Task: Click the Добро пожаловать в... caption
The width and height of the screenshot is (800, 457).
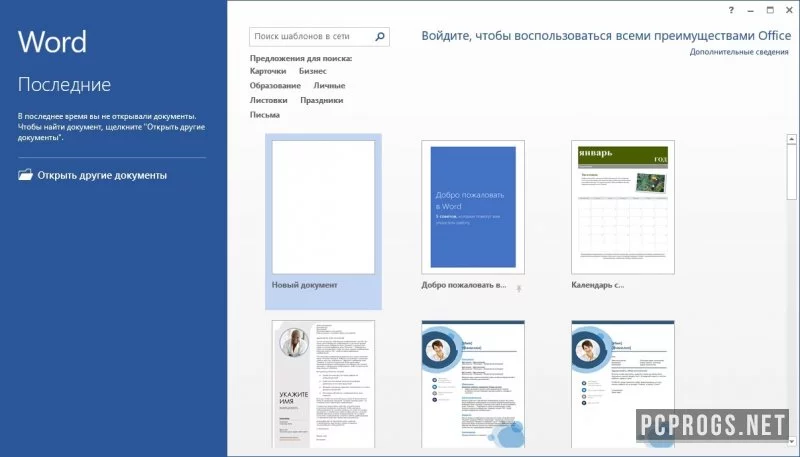Action: click(464, 285)
